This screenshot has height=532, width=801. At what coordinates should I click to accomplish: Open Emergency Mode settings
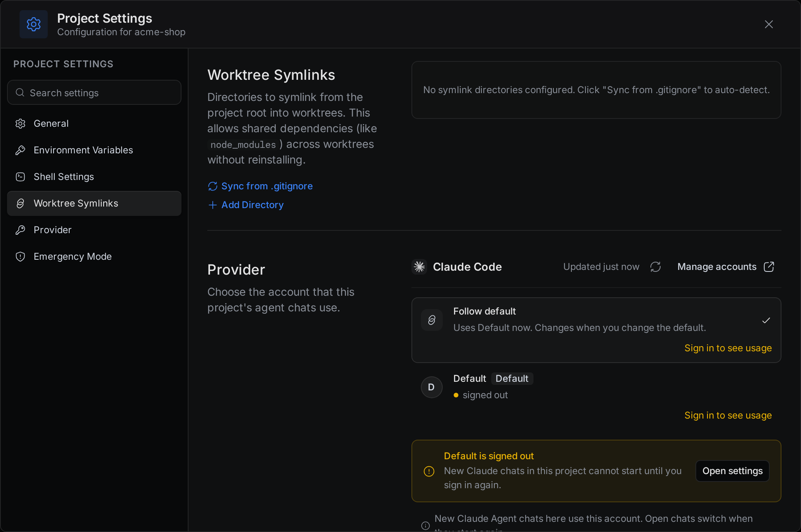(94, 257)
